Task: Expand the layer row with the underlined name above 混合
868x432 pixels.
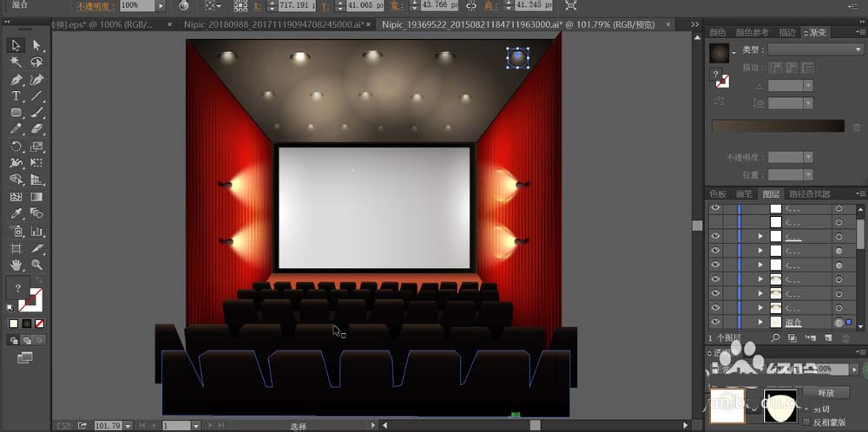Action: point(760,236)
